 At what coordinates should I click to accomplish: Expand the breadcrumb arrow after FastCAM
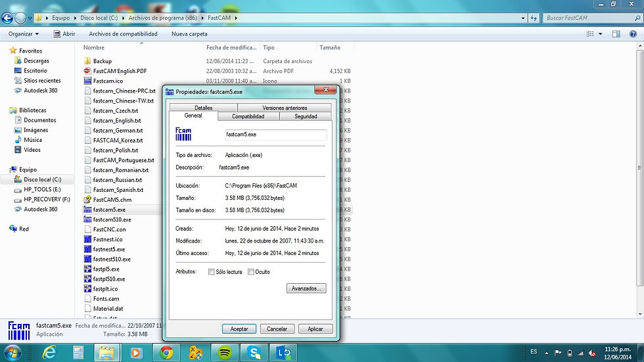coord(236,18)
